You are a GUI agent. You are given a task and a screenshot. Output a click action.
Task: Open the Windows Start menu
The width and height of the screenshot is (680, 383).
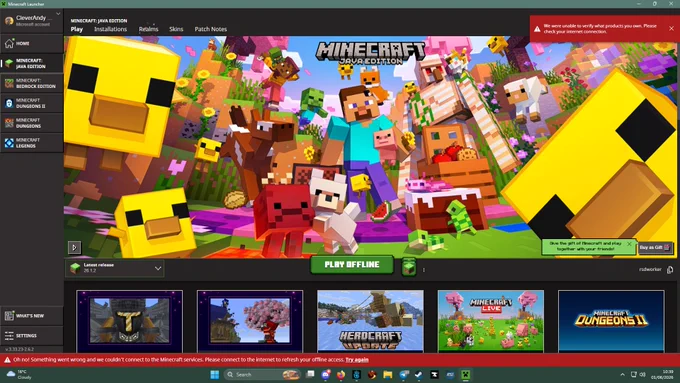coord(215,374)
